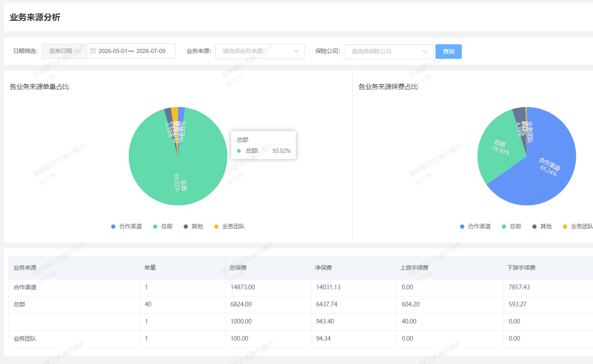Toggle 合作渠道 legend in 单量占比 chart
593x364 pixels.
[x=127, y=226]
